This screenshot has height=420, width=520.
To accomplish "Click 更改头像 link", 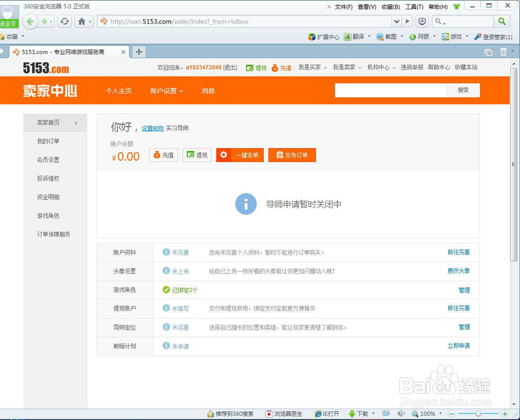I will click(x=458, y=271).
